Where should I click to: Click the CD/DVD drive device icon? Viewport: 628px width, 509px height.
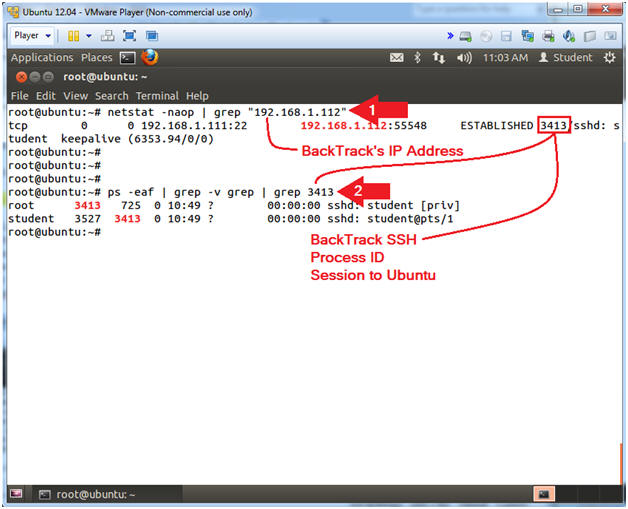(486, 37)
